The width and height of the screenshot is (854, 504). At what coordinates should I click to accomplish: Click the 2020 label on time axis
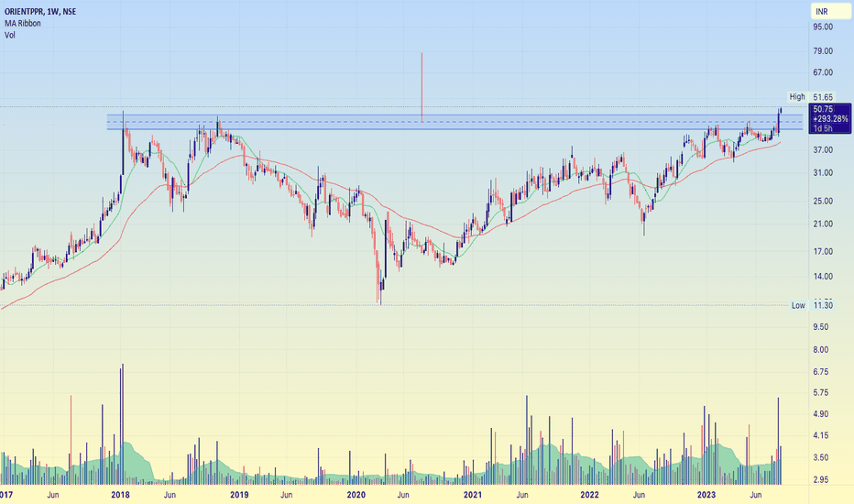[x=356, y=495]
